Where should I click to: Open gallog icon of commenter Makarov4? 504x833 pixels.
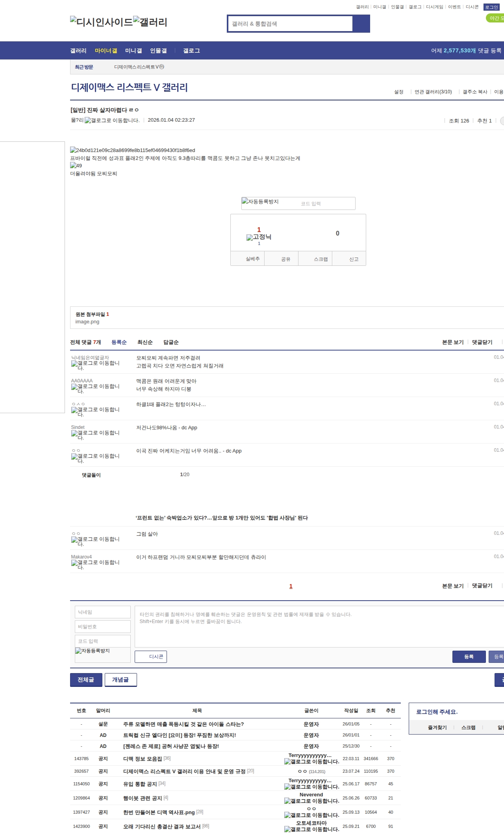[x=74, y=563]
